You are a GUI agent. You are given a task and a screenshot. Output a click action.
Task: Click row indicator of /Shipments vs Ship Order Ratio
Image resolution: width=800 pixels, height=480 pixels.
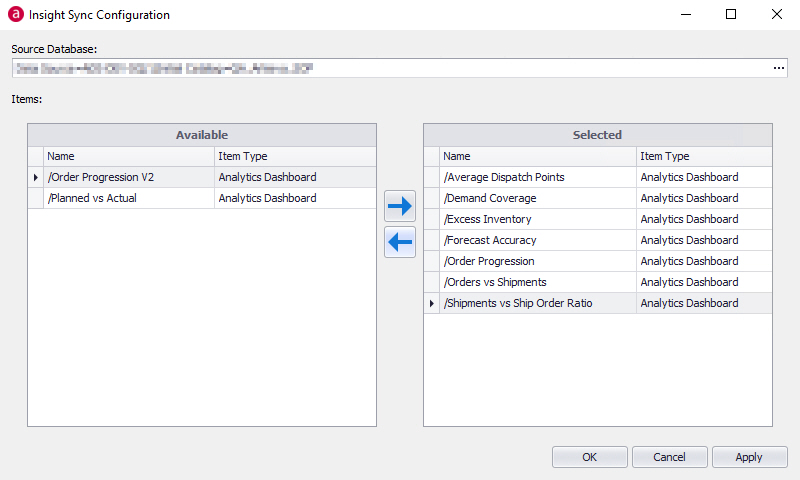[432, 303]
